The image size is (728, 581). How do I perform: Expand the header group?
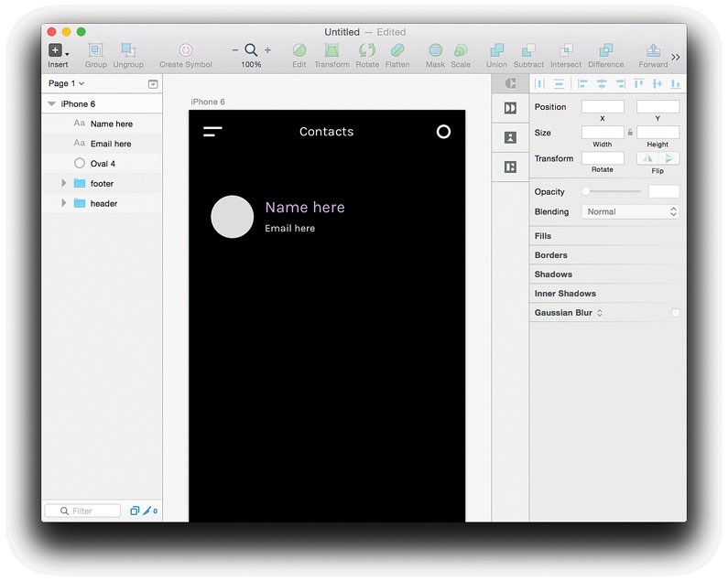(x=63, y=203)
